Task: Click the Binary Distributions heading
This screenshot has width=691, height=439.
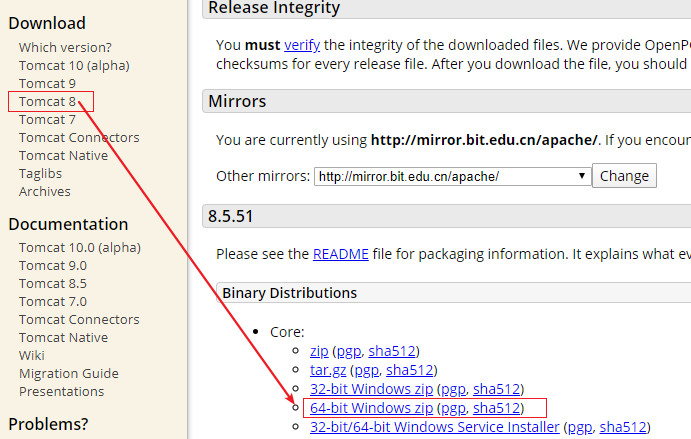Action: tap(290, 293)
